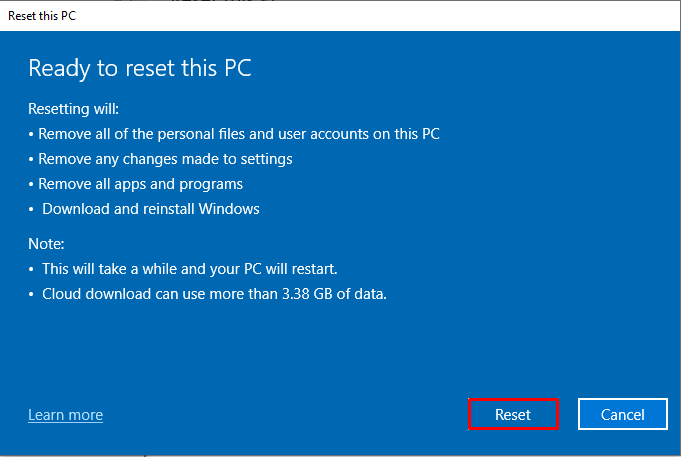Click 'Remove any changes made to settings' text
Viewport: 681px width, 457px height.
(x=165, y=159)
